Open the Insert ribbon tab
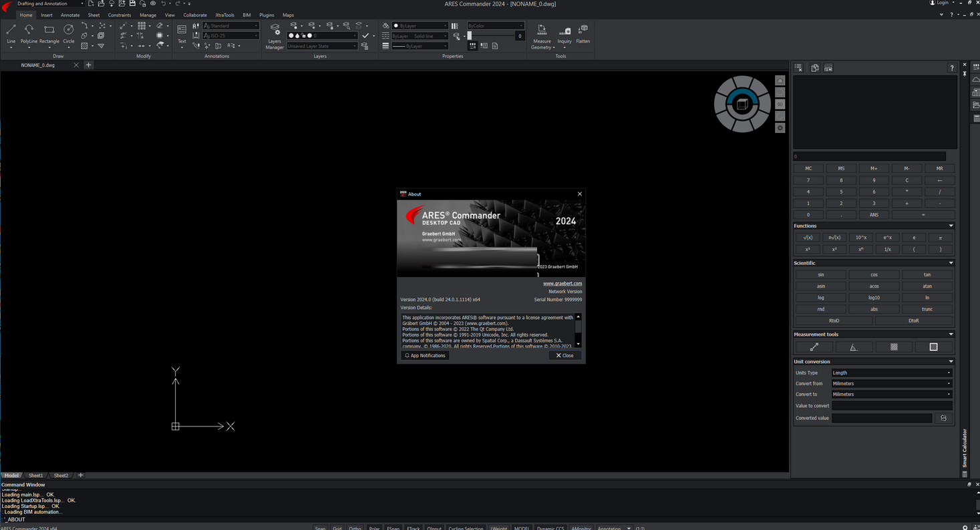 coord(47,15)
